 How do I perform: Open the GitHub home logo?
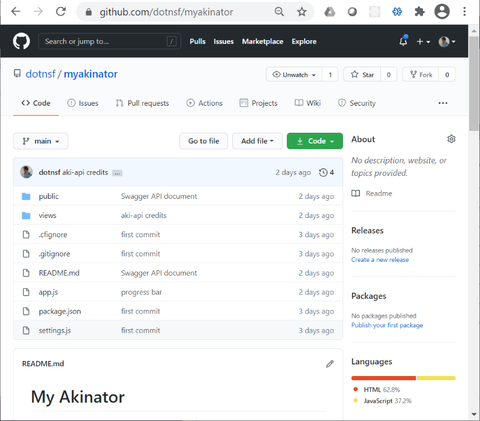(21, 41)
